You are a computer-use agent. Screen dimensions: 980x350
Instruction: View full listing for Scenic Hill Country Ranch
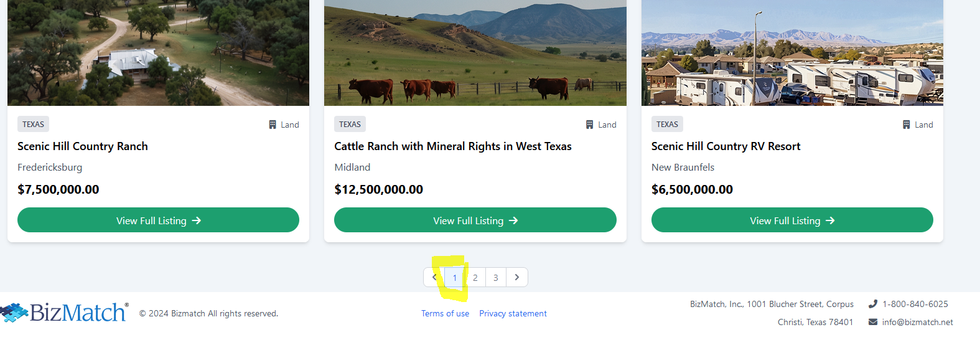158,220
